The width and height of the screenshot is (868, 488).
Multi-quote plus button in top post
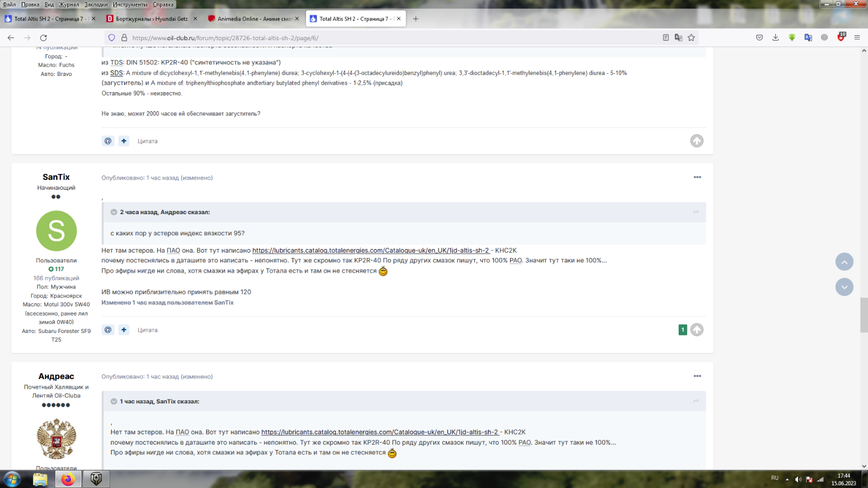pyautogui.click(x=124, y=141)
